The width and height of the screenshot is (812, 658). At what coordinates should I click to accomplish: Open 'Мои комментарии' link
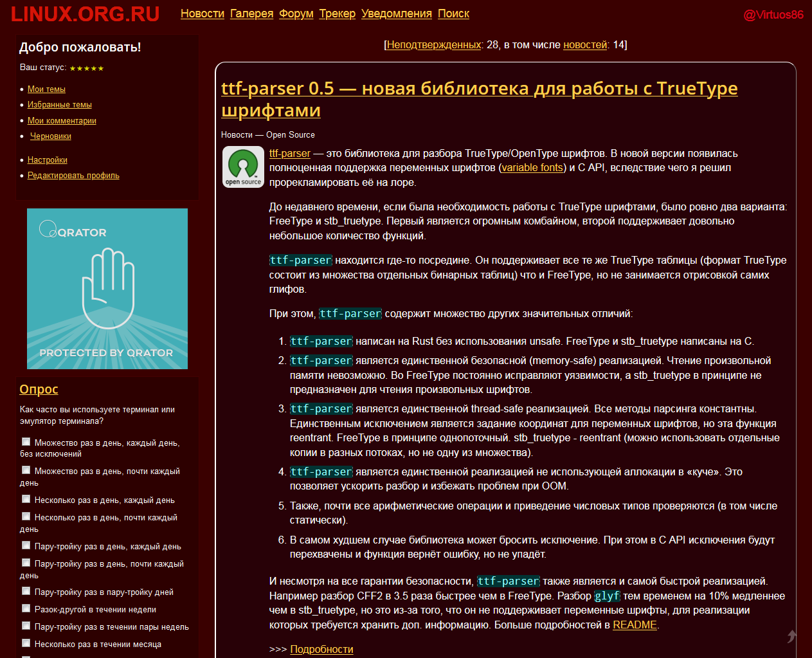pos(62,121)
